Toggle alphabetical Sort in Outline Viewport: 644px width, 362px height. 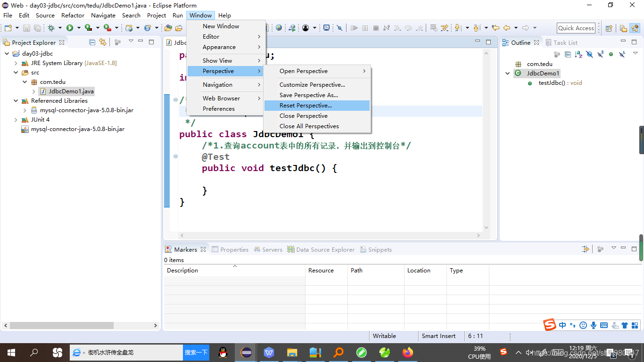click(x=578, y=54)
